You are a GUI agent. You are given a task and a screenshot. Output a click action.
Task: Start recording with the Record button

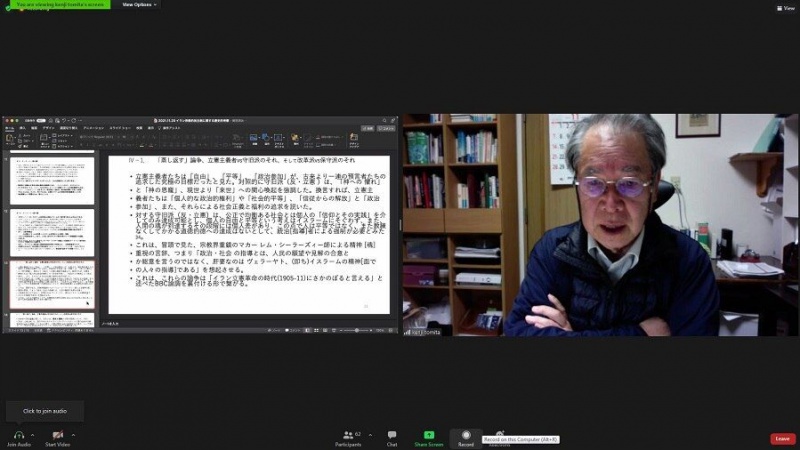(466, 435)
